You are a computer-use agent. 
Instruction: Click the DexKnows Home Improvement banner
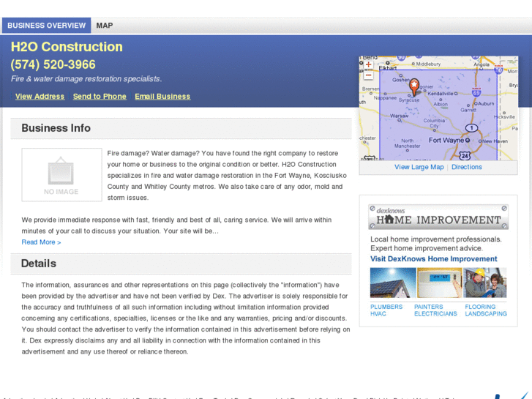(x=438, y=217)
